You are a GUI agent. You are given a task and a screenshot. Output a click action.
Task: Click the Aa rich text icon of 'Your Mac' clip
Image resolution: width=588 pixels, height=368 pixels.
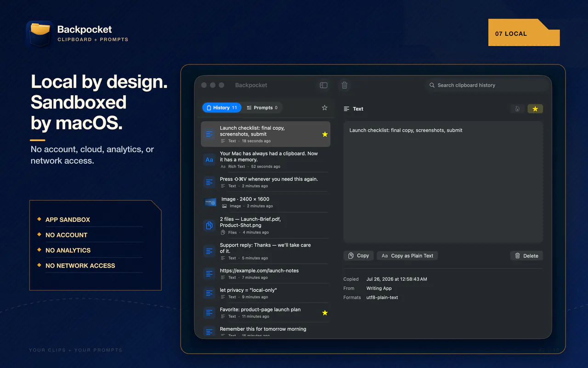point(209,160)
